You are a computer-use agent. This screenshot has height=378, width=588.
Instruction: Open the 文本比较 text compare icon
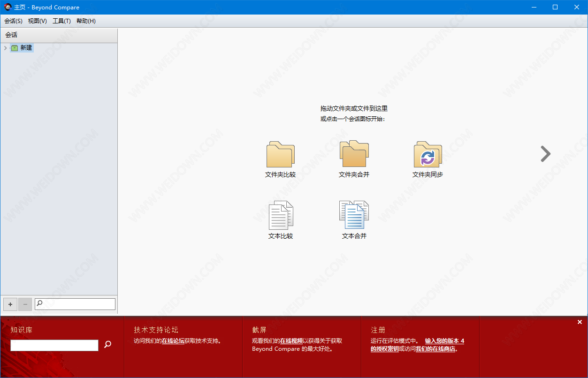(281, 215)
